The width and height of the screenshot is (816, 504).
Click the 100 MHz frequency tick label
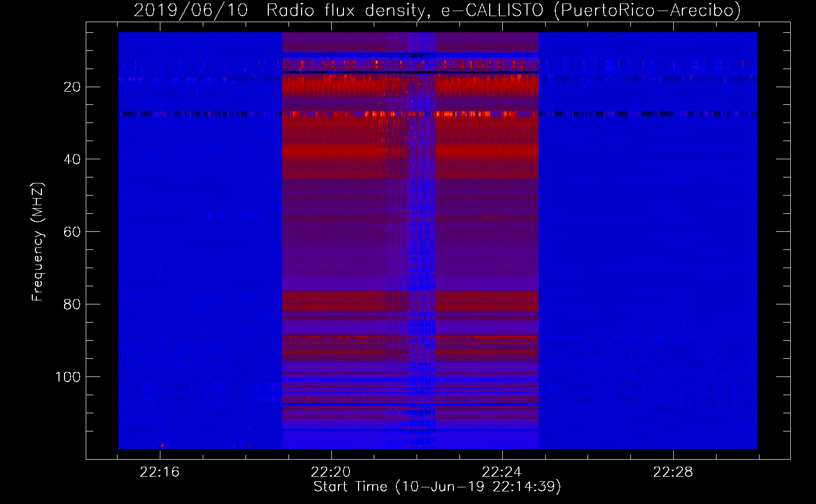(68, 377)
